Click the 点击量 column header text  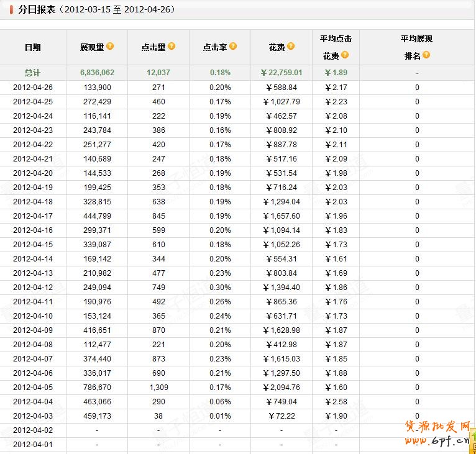(153, 47)
